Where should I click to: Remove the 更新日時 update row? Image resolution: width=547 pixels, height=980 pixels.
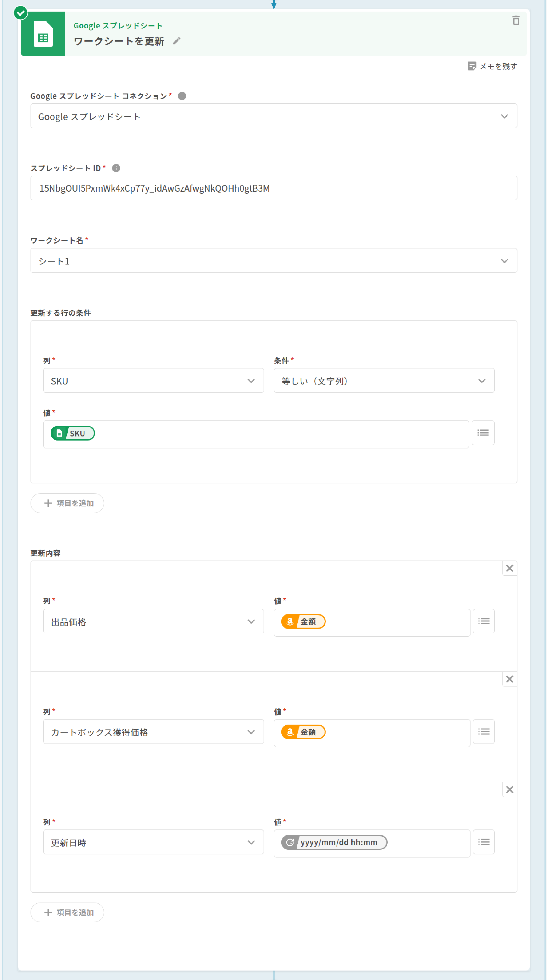[509, 790]
